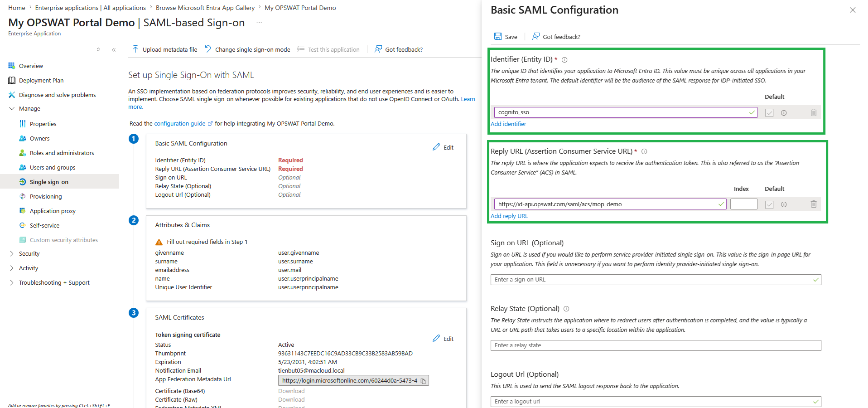Click the expiration value 5/23/2031, 4:02:51 AM
The image size is (868, 408).
click(x=308, y=362)
